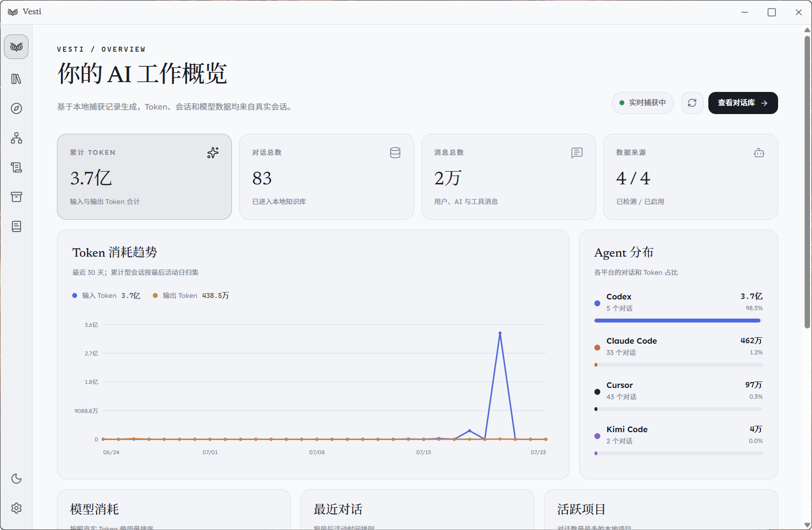Image resolution: width=812 pixels, height=530 pixels.
Task: Toggle the 输入 Token legend item
Action: [x=106, y=295]
